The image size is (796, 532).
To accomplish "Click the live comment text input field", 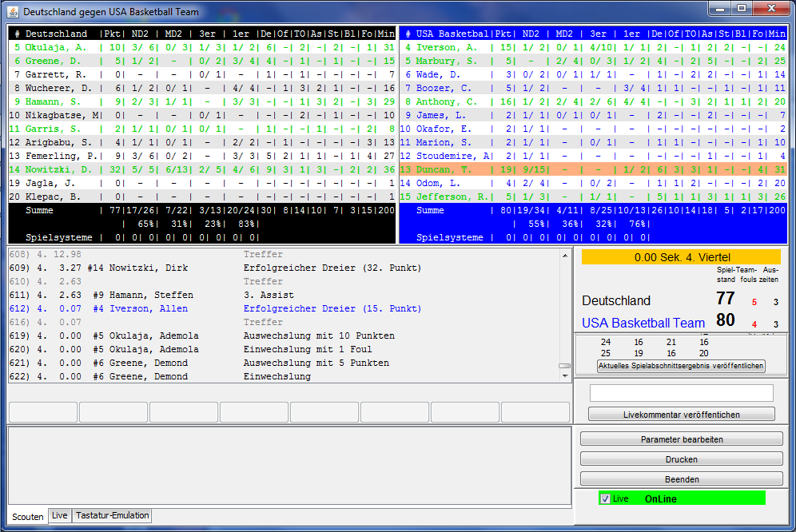I will click(681, 393).
